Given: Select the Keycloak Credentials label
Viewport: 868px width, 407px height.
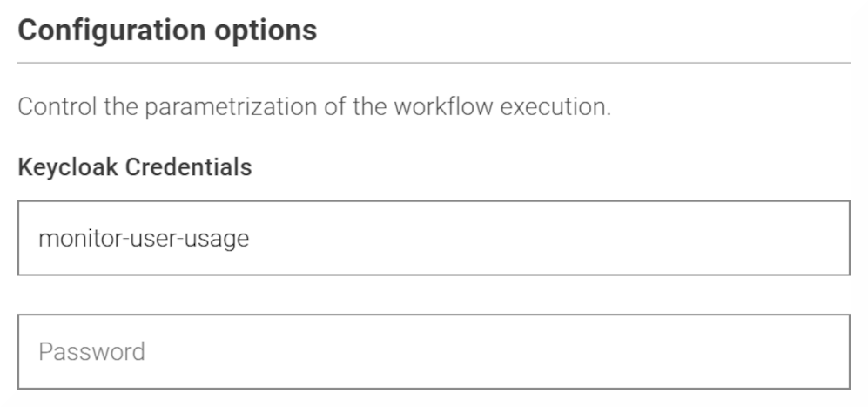Looking at the screenshot, I should pos(135,166).
